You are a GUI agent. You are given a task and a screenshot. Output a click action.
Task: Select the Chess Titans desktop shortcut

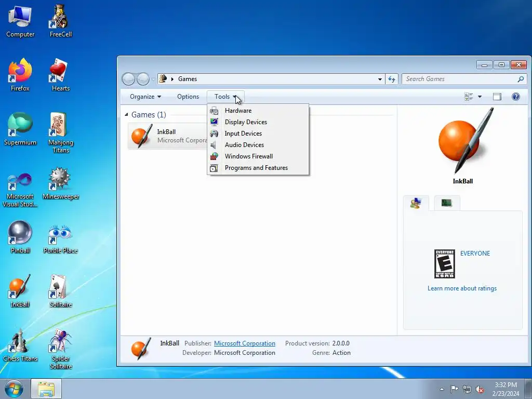click(x=20, y=345)
